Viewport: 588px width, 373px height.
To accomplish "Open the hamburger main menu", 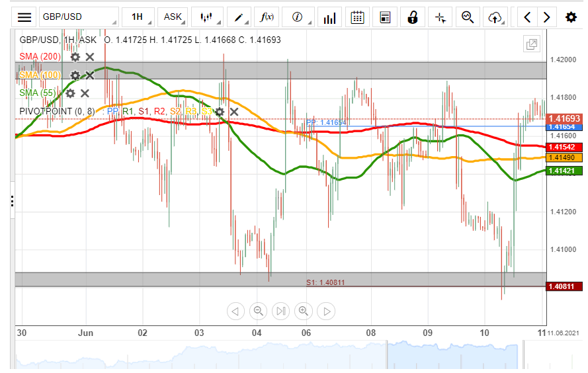I will (x=24, y=17).
